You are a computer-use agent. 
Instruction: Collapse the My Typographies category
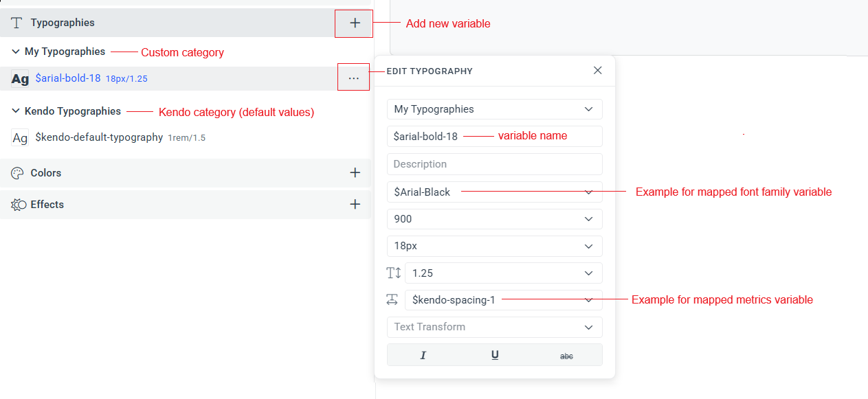pos(14,51)
